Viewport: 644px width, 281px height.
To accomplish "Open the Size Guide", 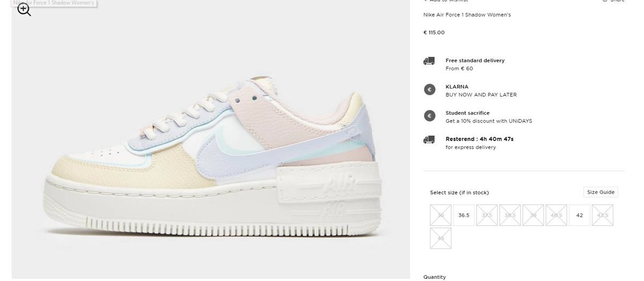I will (600, 193).
